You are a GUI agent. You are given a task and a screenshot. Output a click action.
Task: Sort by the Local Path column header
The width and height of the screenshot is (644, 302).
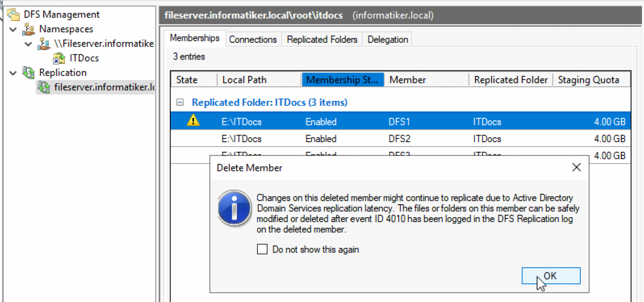click(245, 79)
